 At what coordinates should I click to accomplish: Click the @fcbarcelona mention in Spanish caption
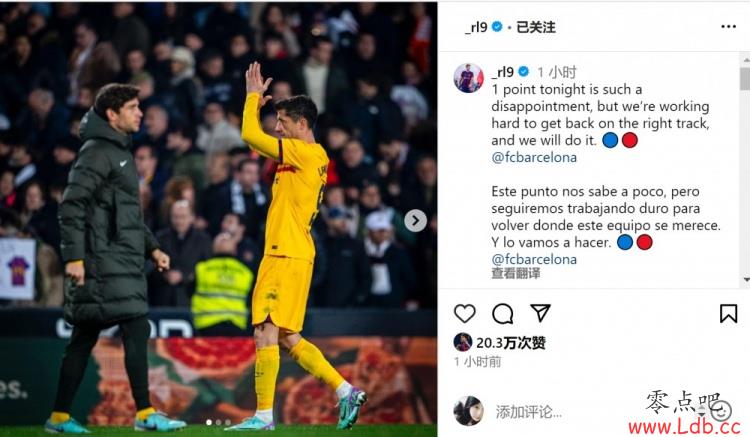534,259
